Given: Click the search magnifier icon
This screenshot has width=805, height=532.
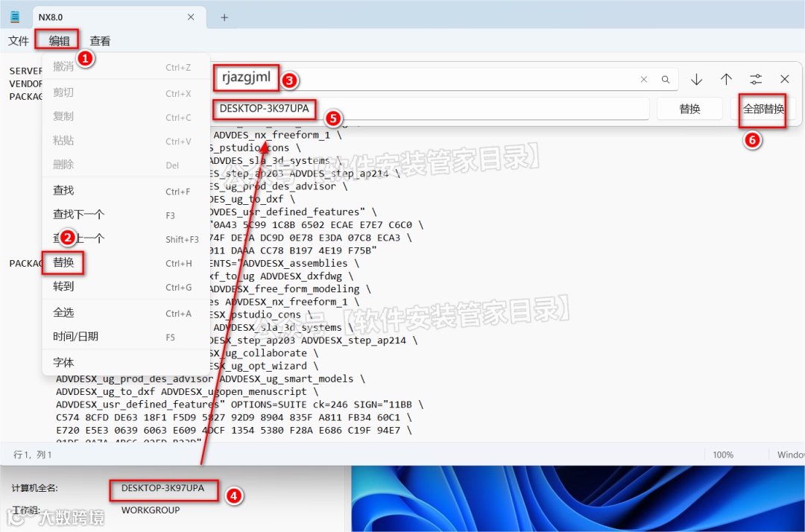Looking at the screenshot, I should pos(666,80).
